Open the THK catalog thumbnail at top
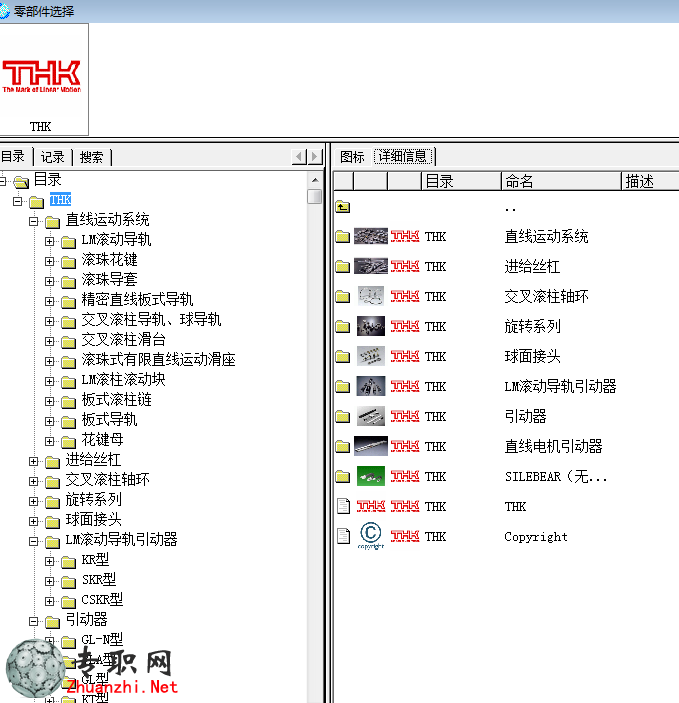 click(42, 79)
